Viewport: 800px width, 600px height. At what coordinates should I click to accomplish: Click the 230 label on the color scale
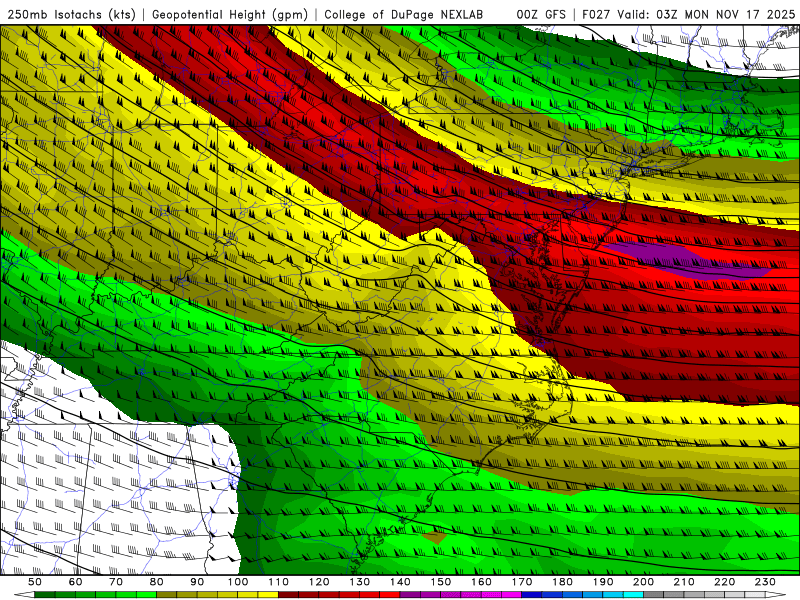tap(765, 582)
